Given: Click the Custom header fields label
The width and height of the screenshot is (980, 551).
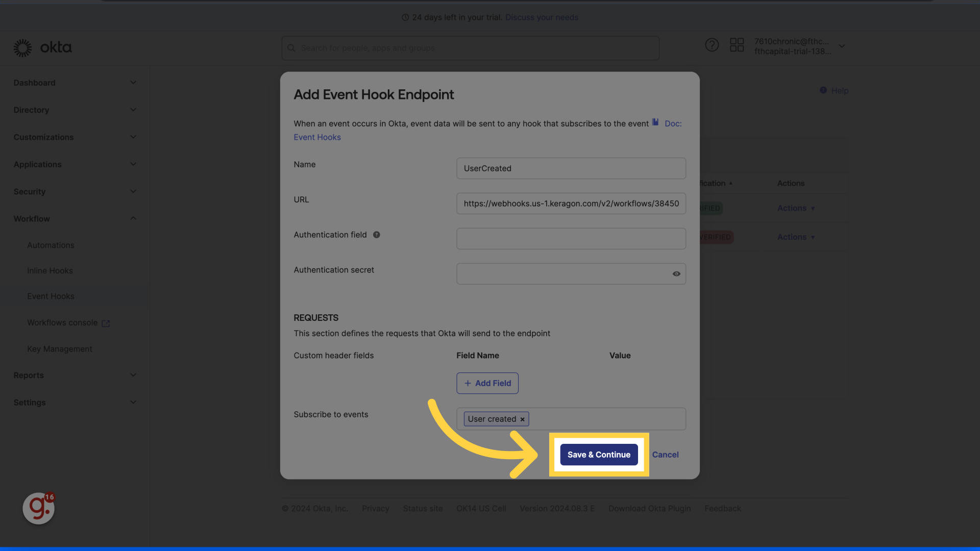Looking at the screenshot, I should (333, 356).
